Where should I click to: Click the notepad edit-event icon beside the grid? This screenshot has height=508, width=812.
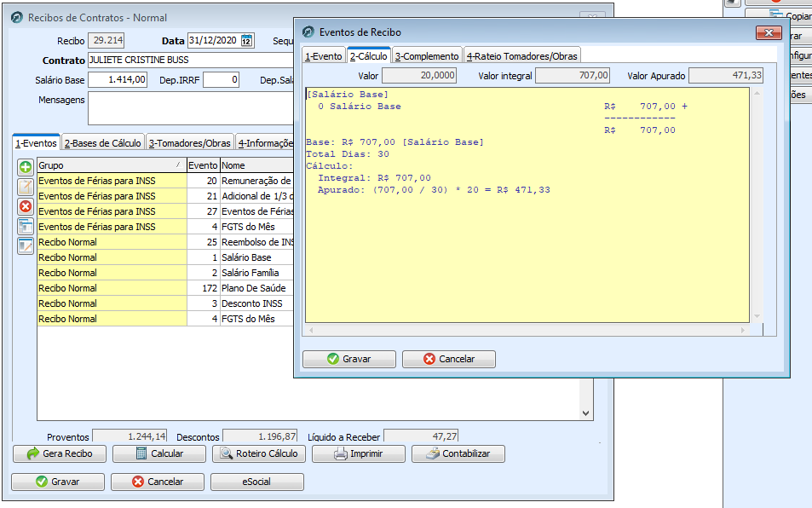26,187
